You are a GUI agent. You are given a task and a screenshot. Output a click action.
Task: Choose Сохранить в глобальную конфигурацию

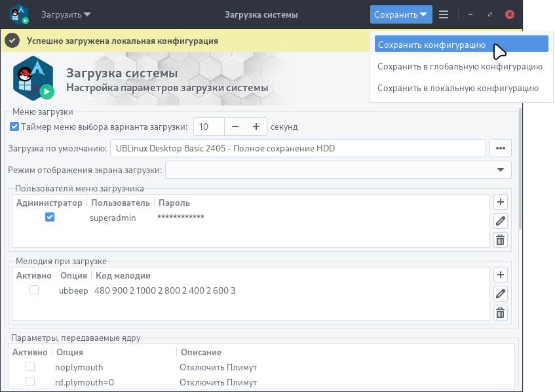460,67
